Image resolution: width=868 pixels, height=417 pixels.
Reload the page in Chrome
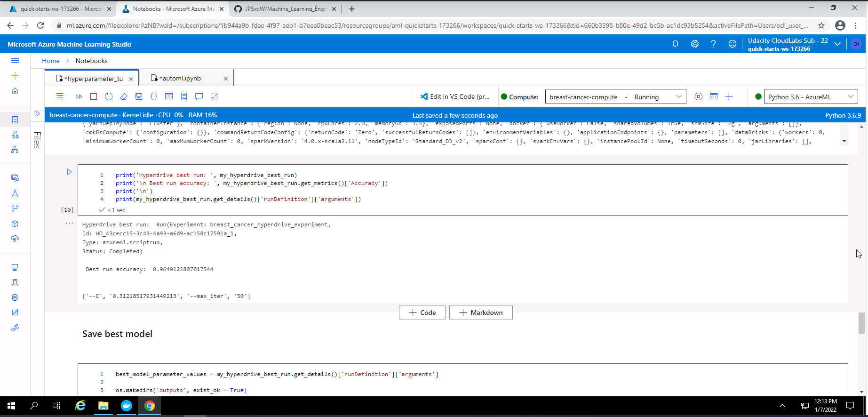pos(40,25)
